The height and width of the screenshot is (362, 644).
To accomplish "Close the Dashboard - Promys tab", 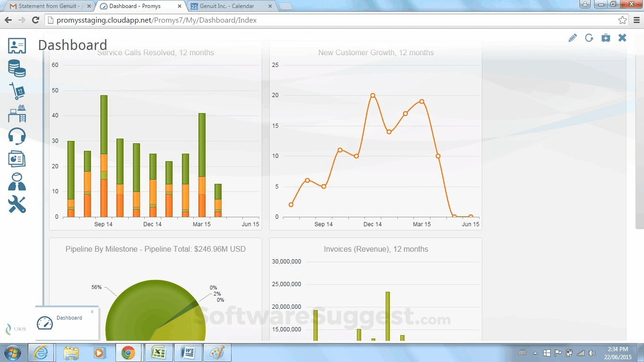I will pyautogui.click(x=179, y=6).
